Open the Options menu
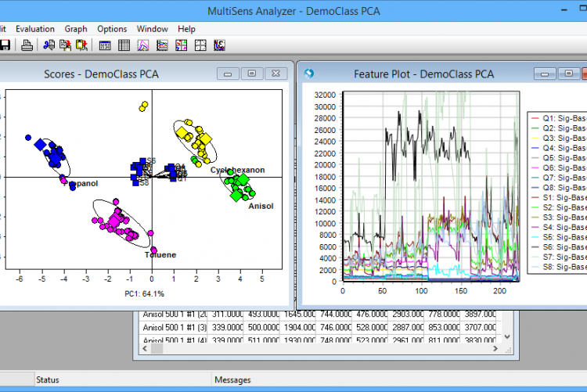The width and height of the screenshot is (587, 392). tap(112, 29)
